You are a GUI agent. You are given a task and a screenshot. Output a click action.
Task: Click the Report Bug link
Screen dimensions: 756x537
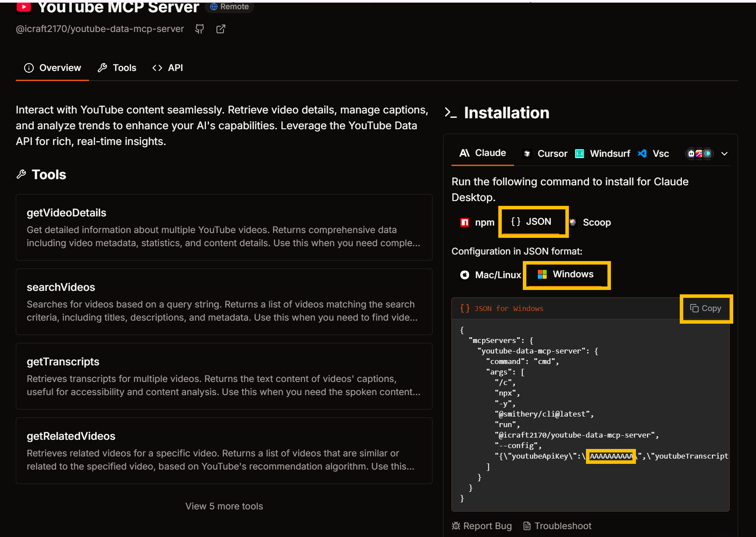coord(482,526)
